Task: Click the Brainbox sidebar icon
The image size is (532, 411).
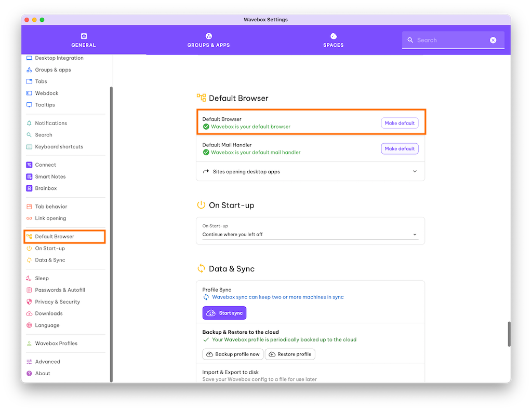Action: [29, 188]
